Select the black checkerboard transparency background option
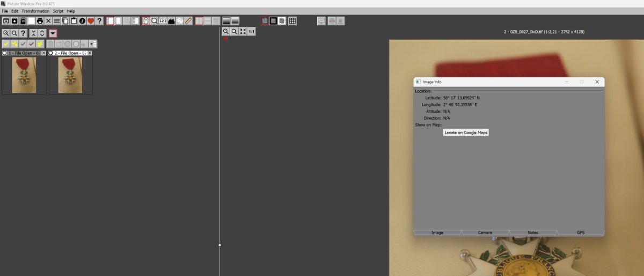This screenshot has height=276, width=644. (273, 21)
